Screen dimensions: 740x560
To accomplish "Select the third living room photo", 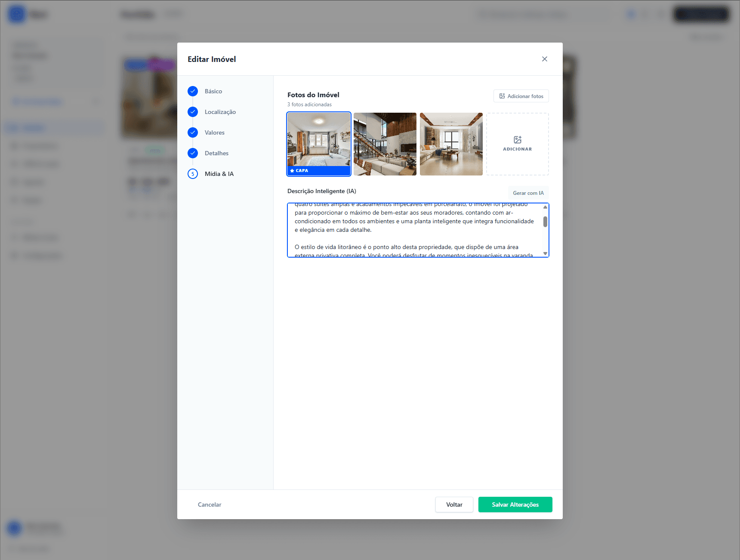I will (x=451, y=144).
